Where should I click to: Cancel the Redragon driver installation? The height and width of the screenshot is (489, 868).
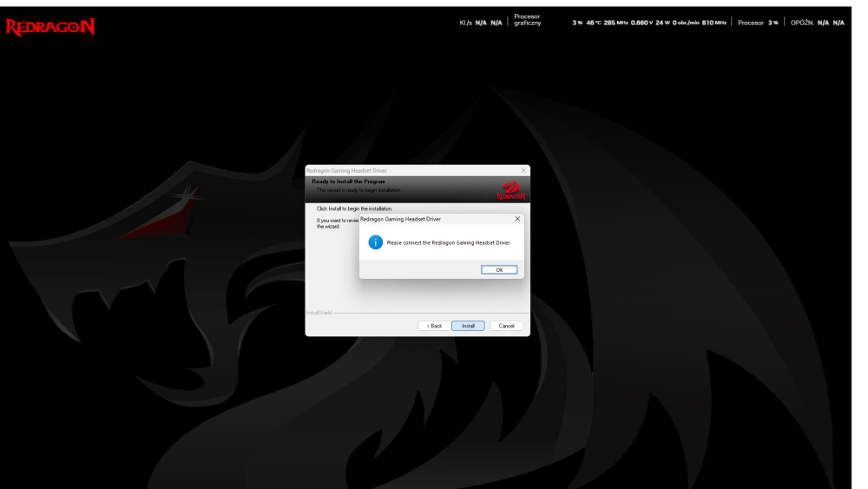point(506,326)
